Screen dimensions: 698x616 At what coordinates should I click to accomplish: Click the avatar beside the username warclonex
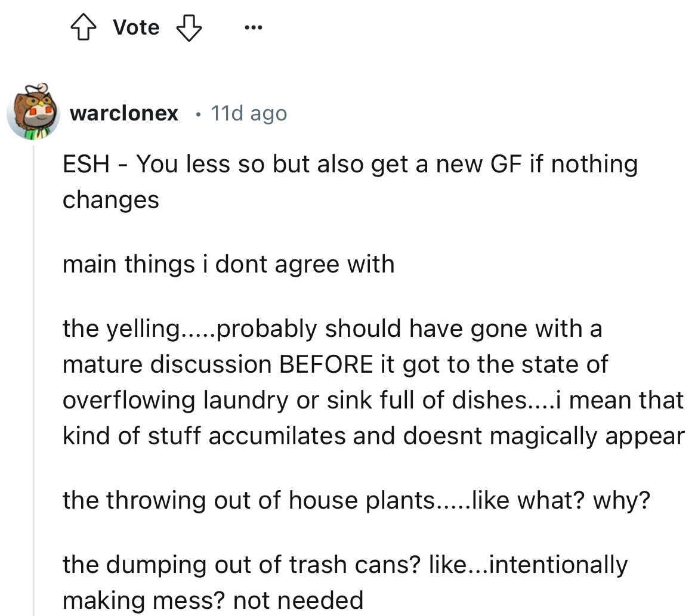pos(34,113)
